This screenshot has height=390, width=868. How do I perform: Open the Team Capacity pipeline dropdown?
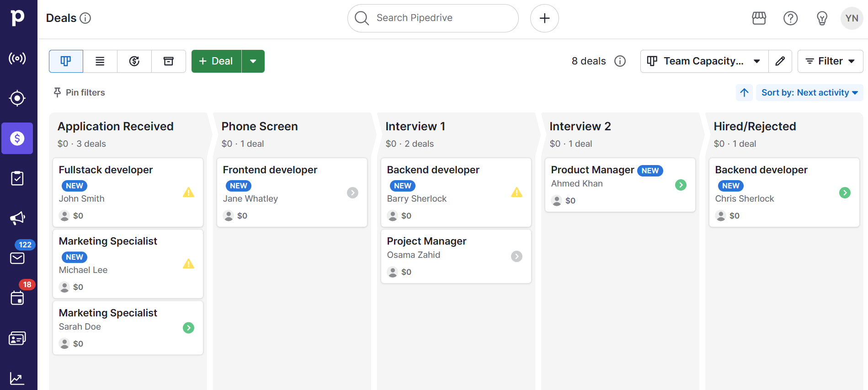click(x=704, y=61)
